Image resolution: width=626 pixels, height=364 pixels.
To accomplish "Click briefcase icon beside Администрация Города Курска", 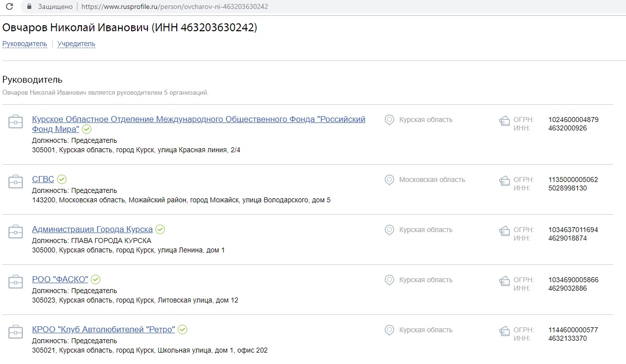I will tap(16, 232).
